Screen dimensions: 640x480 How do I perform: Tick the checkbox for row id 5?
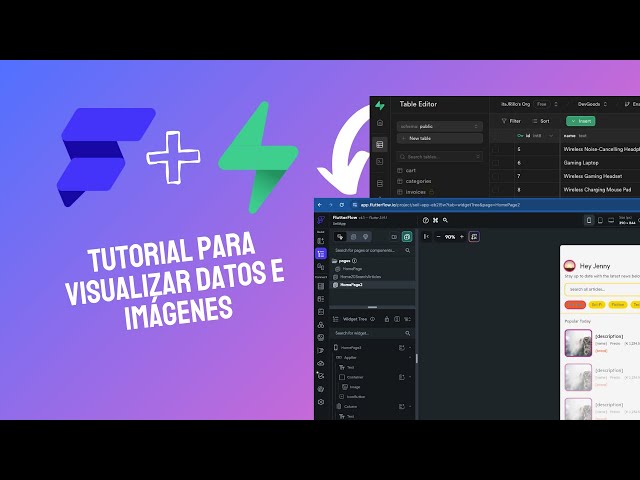point(495,149)
